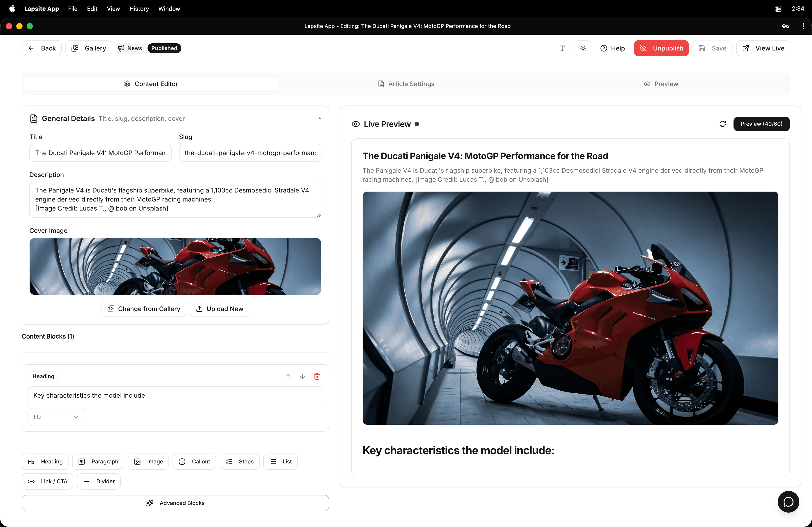Open the chat assistant bubble
Viewport: 812px width, 527px height.
788,502
